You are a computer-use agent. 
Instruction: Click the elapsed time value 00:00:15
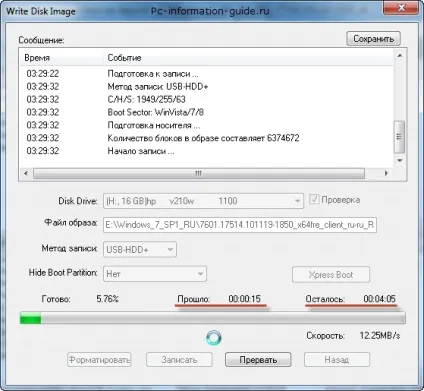click(x=244, y=299)
